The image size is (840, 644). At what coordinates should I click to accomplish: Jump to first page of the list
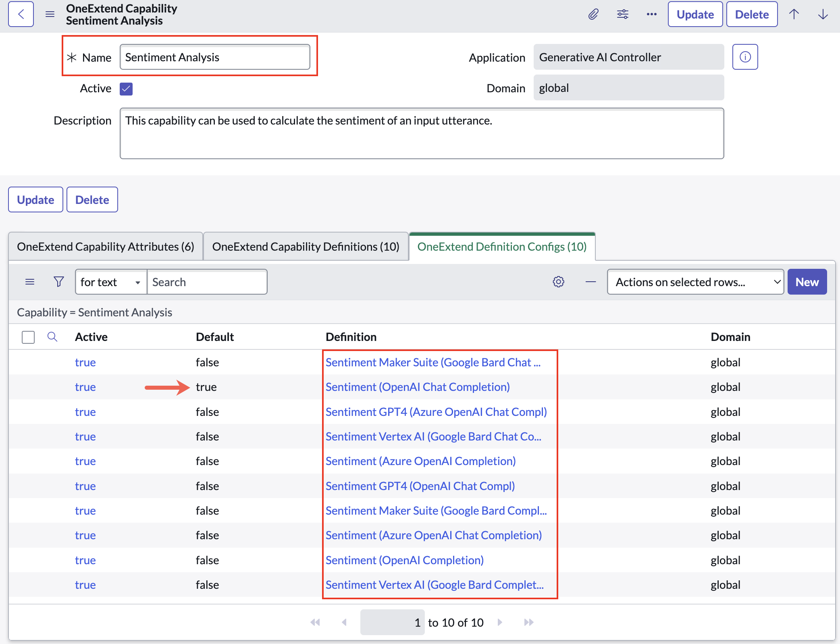pyautogui.click(x=315, y=622)
